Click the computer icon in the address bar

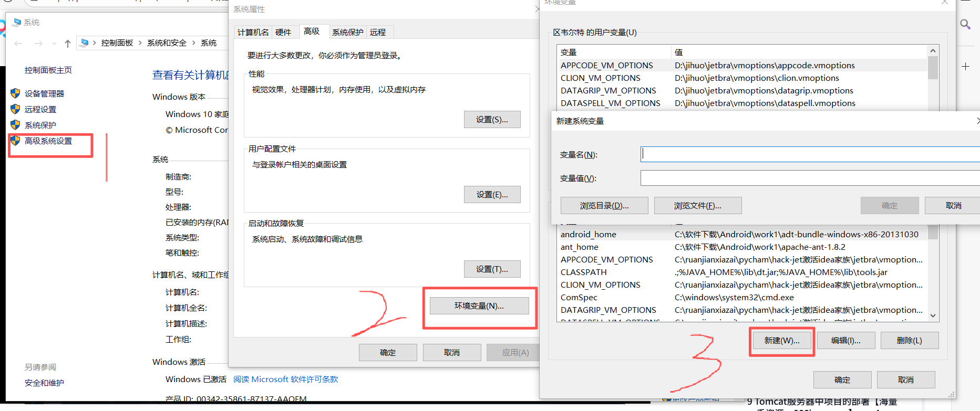click(84, 43)
